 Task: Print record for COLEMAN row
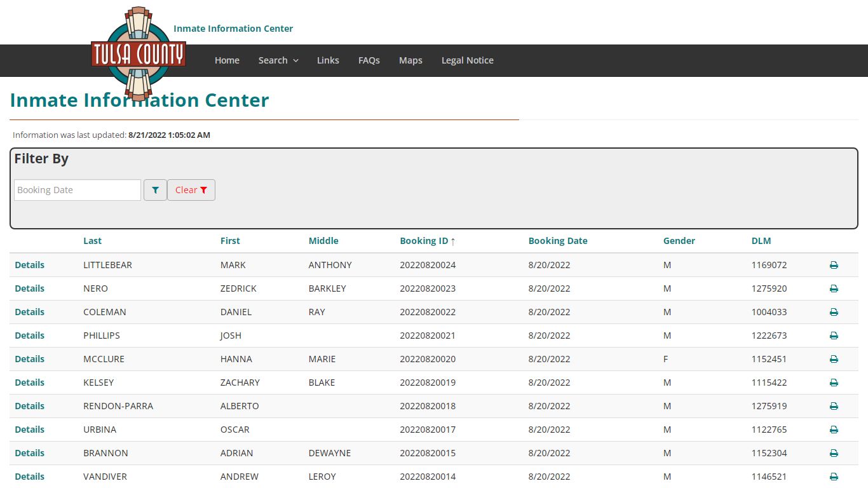834,312
